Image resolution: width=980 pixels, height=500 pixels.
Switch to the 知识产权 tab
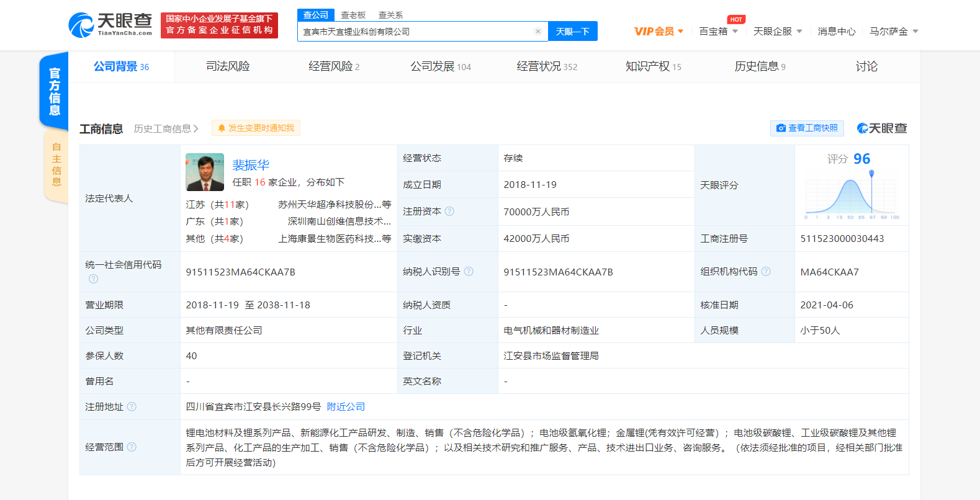[x=653, y=66]
